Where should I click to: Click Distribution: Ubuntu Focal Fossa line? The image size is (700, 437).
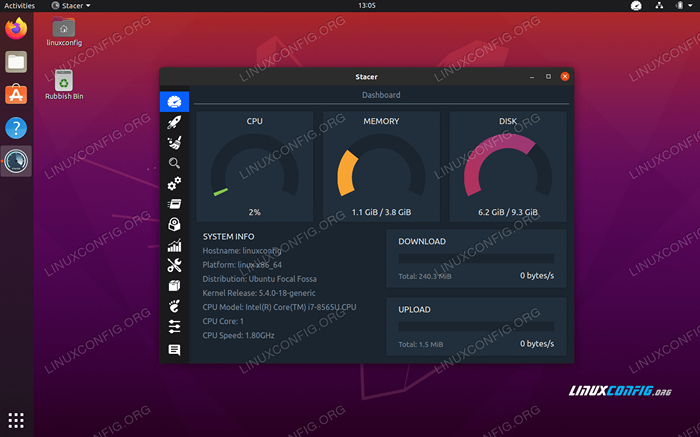[259, 279]
